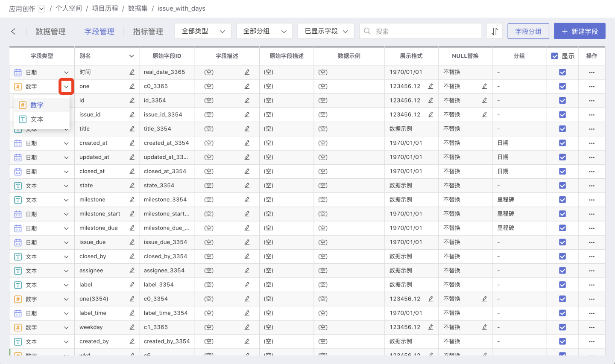Image resolution: width=615 pixels, height=364 pixels.
Task: Edit field description pencil for real_date_3365 row
Action: [247, 72]
